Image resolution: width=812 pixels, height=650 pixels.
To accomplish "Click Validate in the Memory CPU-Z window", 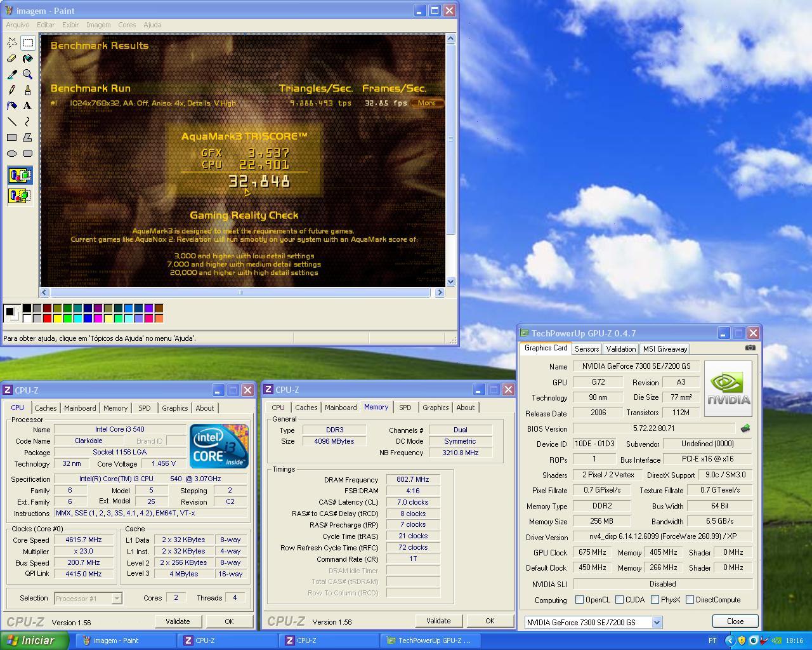I will pyautogui.click(x=438, y=621).
